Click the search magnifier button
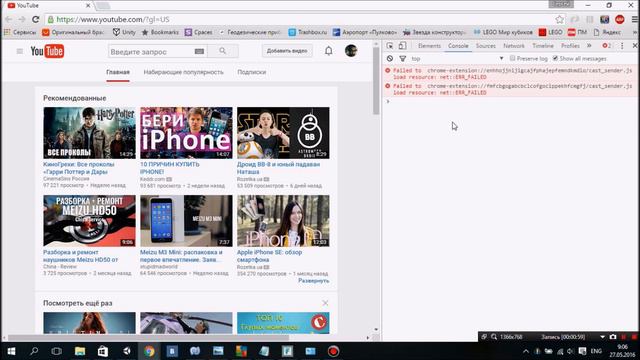The height and width of the screenshot is (360, 640). [x=222, y=51]
